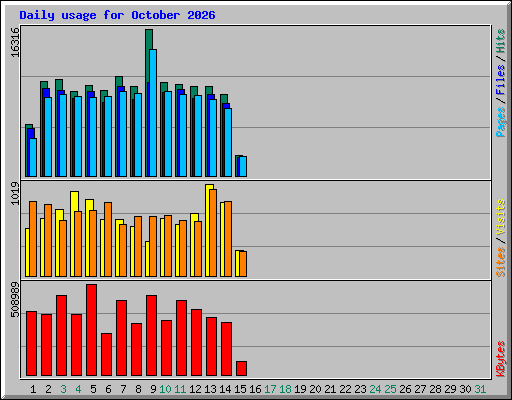This screenshot has height=400, width=512.
Task: Click the Visits legend label
Action: (500, 217)
